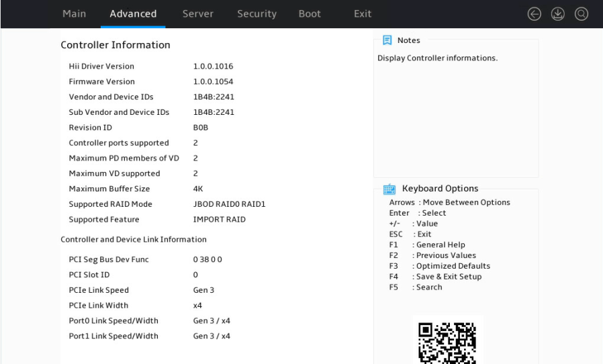
Task: Click the Display Controller informations note
Action: 437,58
